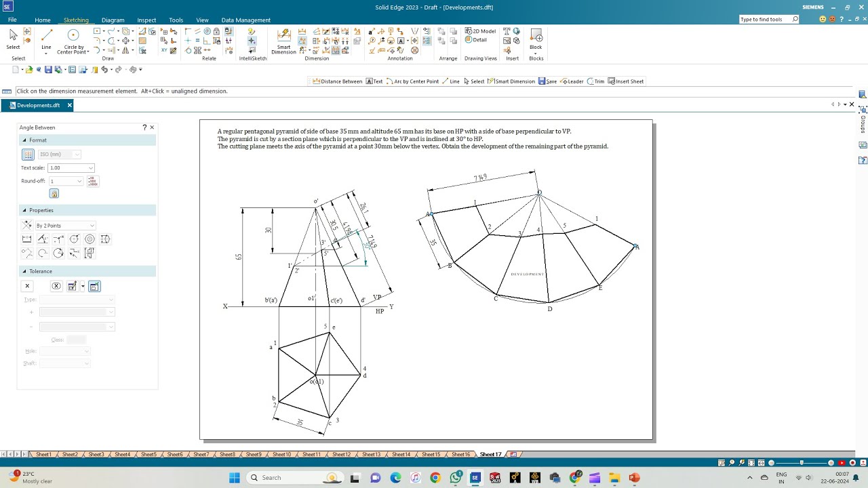Click the 2D Model drawing view button

[x=480, y=31]
